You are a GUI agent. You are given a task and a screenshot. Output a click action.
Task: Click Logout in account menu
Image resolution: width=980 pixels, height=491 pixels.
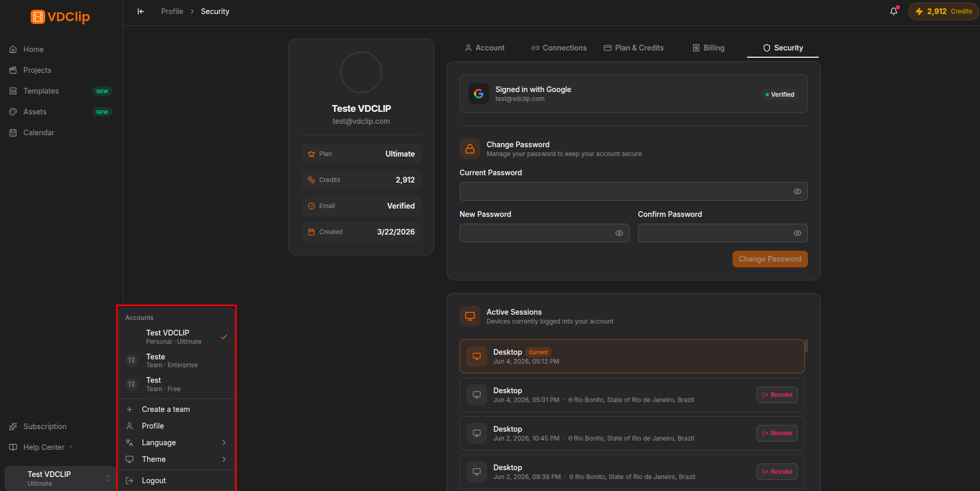click(177, 481)
